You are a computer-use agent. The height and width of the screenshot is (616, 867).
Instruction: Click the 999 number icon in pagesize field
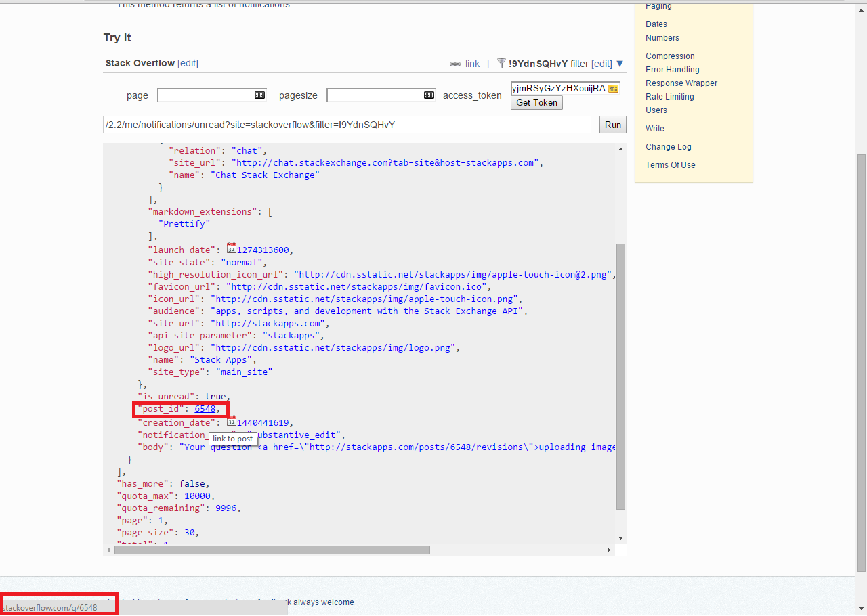coord(429,95)
